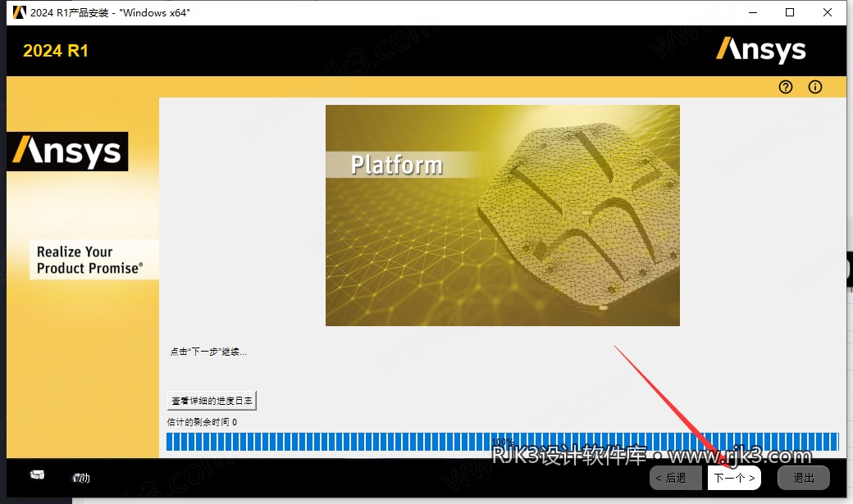Click the 2024 R1 version label

(x=56, y=51)
